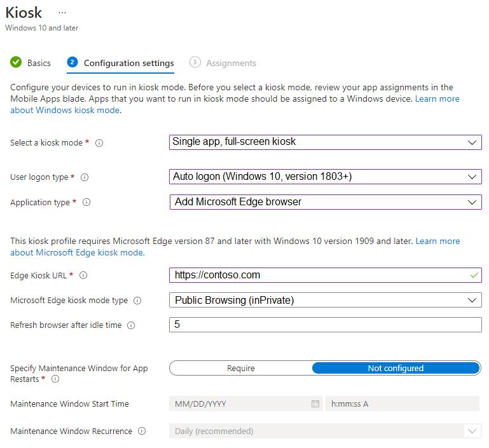Open the ellipsis menu next to Kiosk title
The height and width of the screenshot is (448, 489).
pyautogui.click(x=62, y=13)
